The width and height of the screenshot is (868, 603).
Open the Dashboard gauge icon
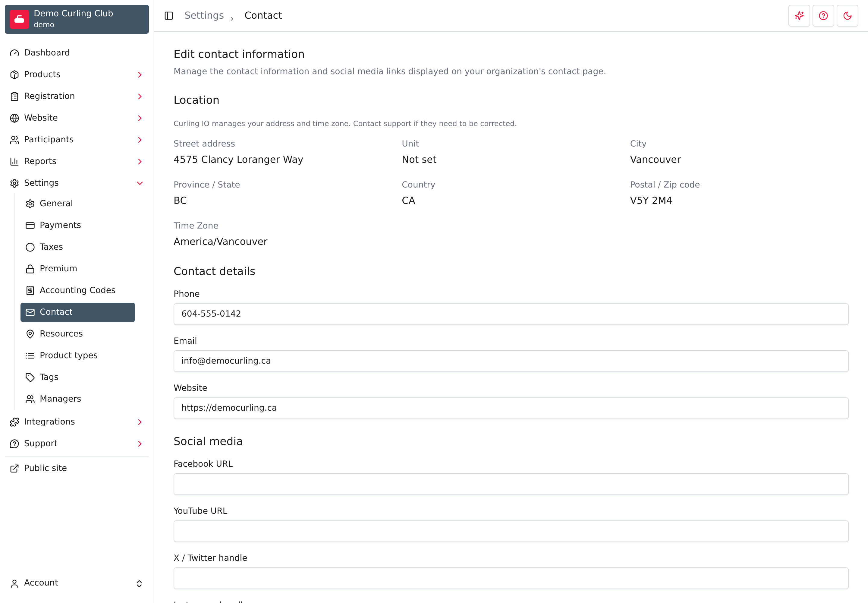[x=14, y=53]
